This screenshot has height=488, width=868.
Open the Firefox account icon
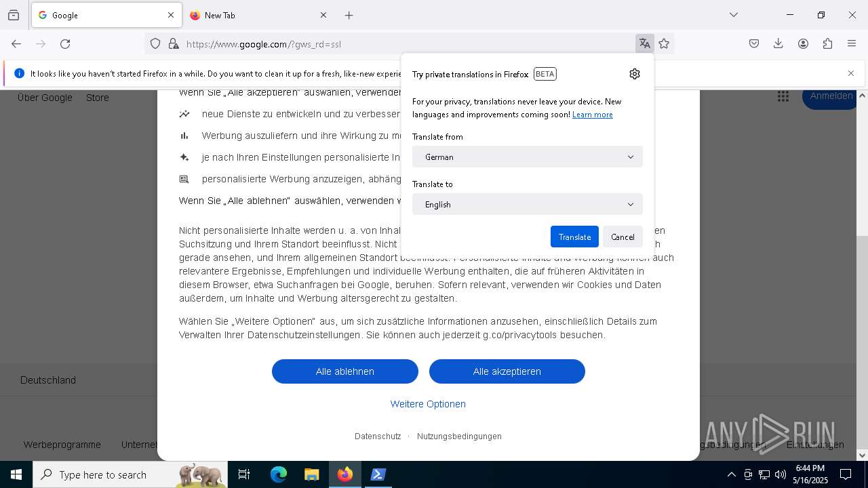tap(803, 44)
